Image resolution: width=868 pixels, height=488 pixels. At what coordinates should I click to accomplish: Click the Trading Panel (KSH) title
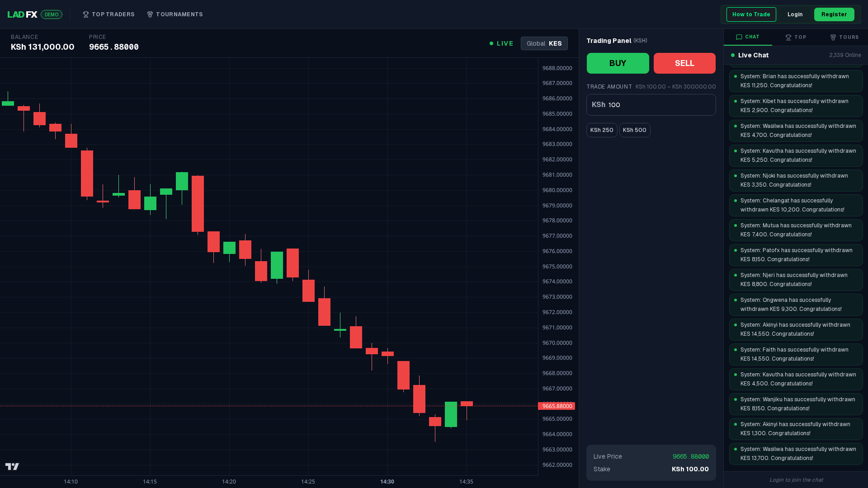[617, 41]
